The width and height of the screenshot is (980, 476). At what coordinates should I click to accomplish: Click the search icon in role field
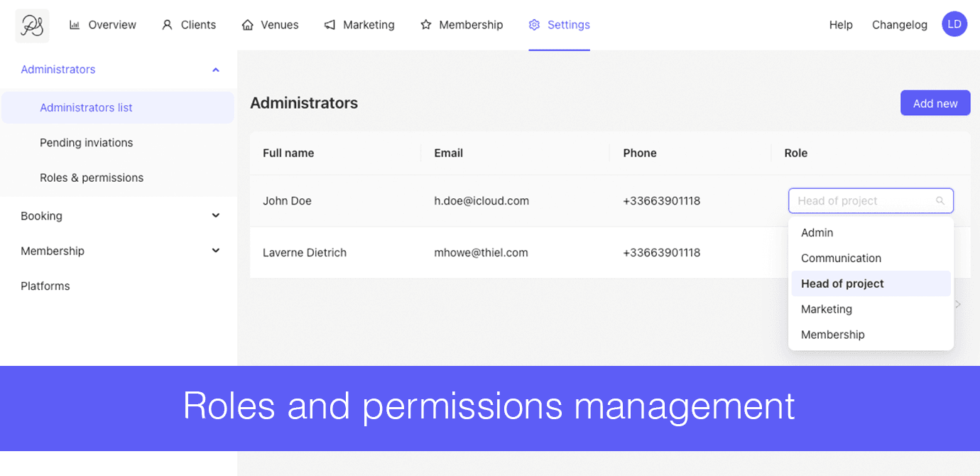[x=940, y=201]
